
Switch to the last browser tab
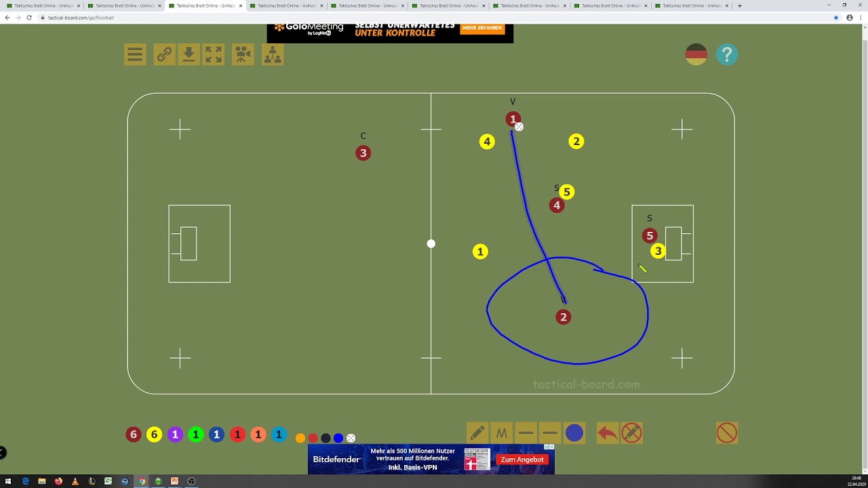tap(692, 5)
